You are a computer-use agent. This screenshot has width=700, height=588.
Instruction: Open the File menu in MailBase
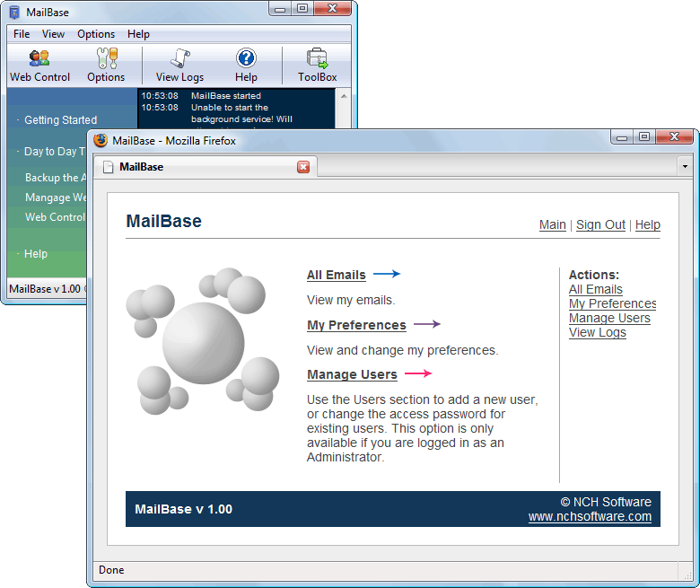[x=22, y=34]
